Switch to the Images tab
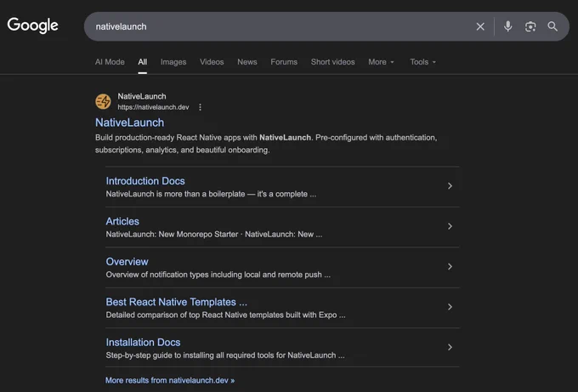Viewport: 578px width, 392px height. (173, 62)
